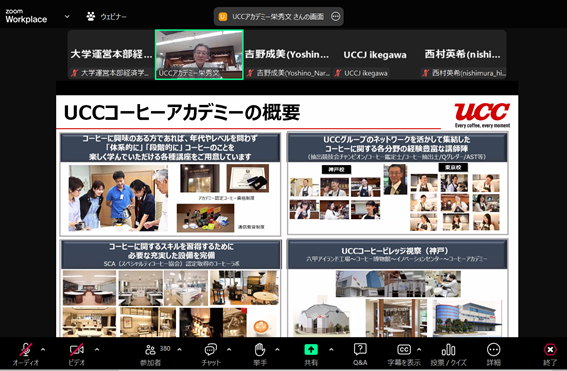The height and width of the screenshot is (371, 567).
Task: Open the participants panel
Action: (x=150, y=354)
